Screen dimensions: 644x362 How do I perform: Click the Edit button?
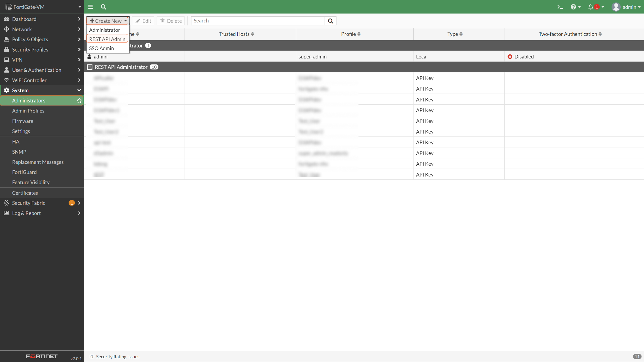143,21
